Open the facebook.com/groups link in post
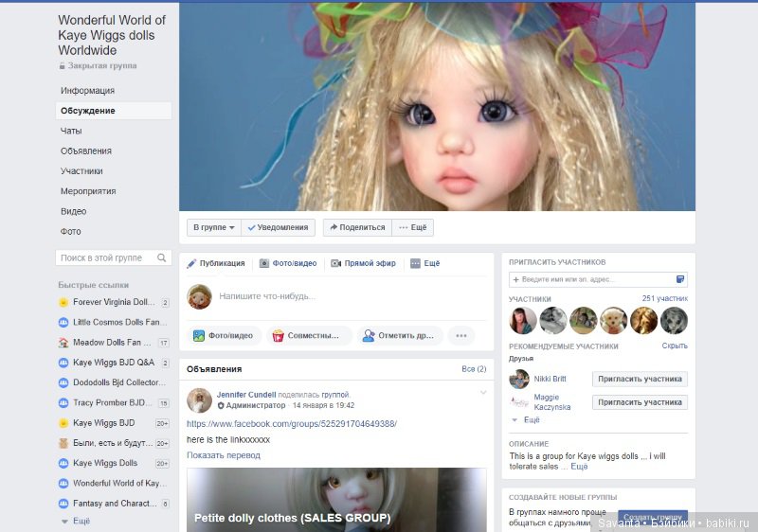758x532 pixels. 292,423
